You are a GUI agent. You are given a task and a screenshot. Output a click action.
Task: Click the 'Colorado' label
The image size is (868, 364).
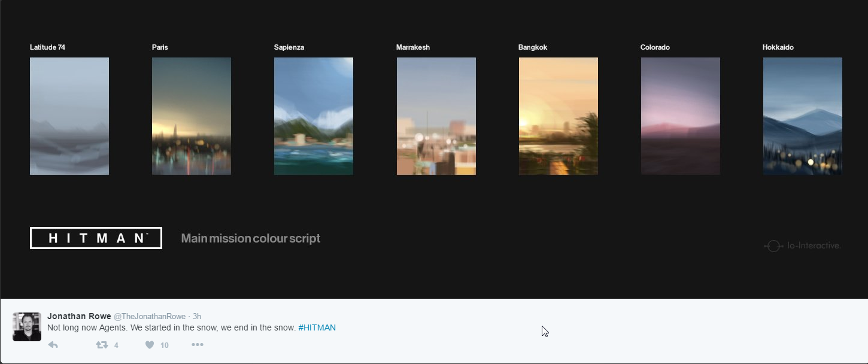click(655, 47)
